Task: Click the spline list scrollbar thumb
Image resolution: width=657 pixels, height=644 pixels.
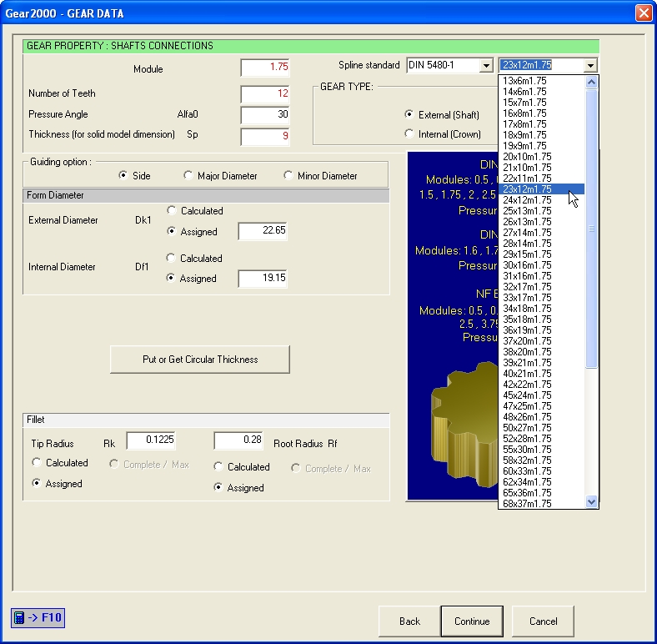Action: coord(591,229)
